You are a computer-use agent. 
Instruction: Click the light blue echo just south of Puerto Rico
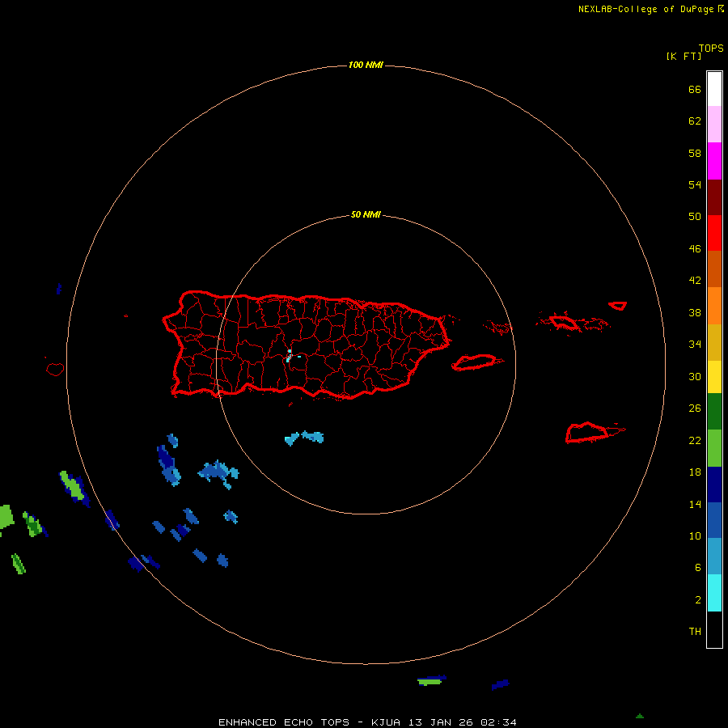click(x=304, y=438)
